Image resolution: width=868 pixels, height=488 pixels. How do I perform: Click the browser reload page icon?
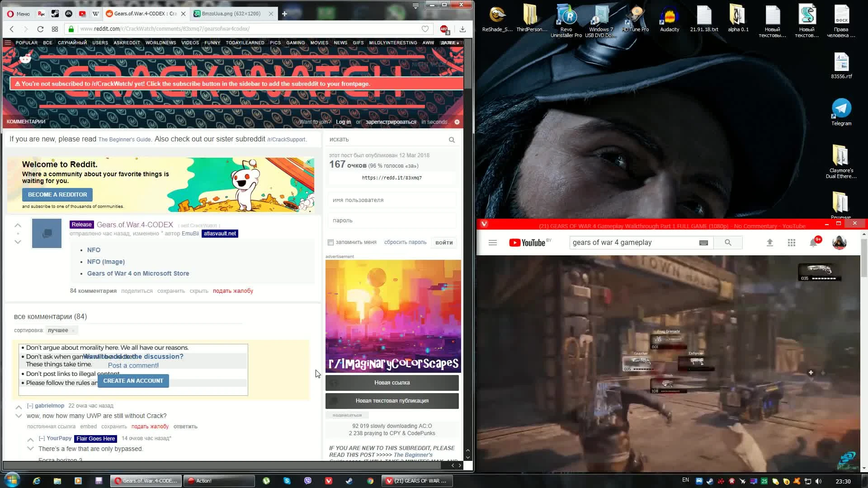point(40,29)
